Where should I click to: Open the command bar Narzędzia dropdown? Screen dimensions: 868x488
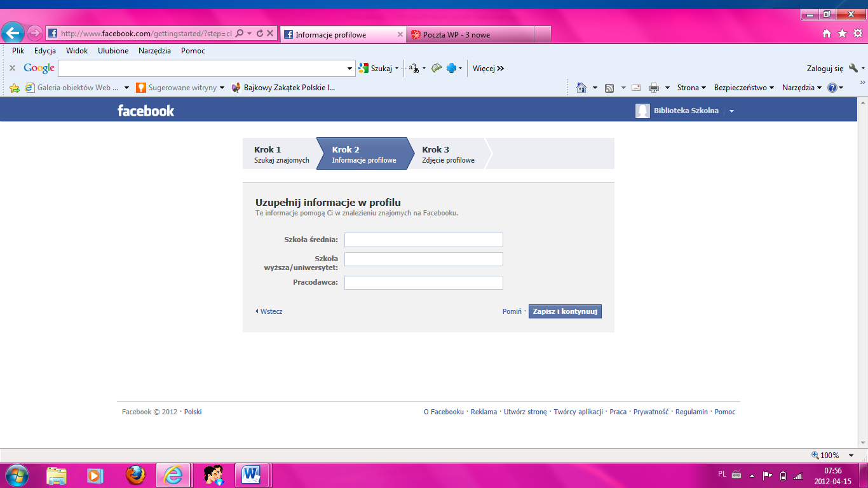point(802,88)
